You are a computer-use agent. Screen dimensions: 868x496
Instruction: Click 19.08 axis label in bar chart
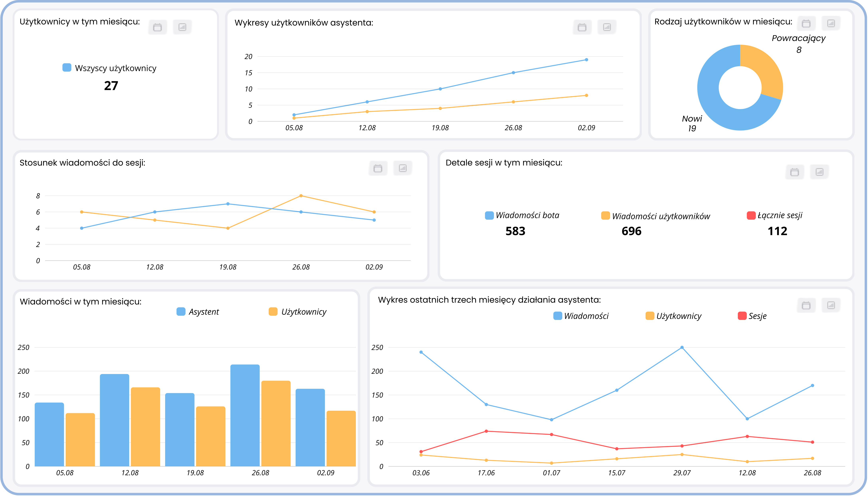click(195, 473)
